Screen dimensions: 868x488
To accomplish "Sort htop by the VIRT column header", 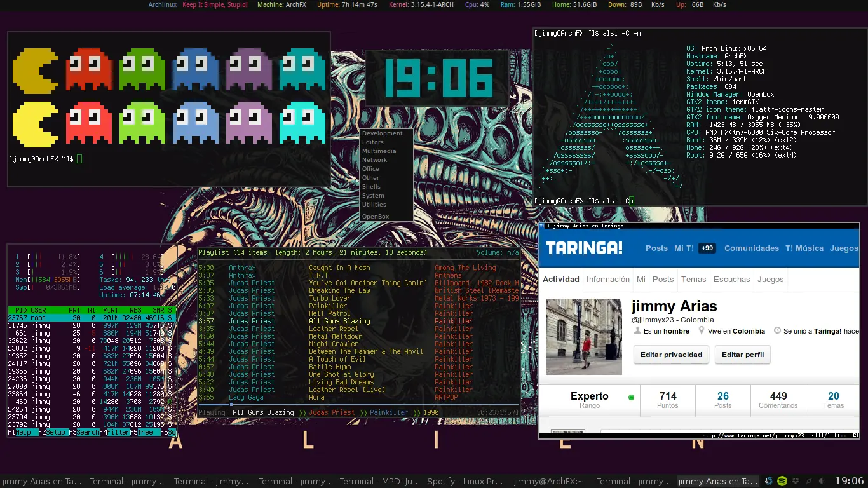I will pyautogui.click(x=111, y=310).
